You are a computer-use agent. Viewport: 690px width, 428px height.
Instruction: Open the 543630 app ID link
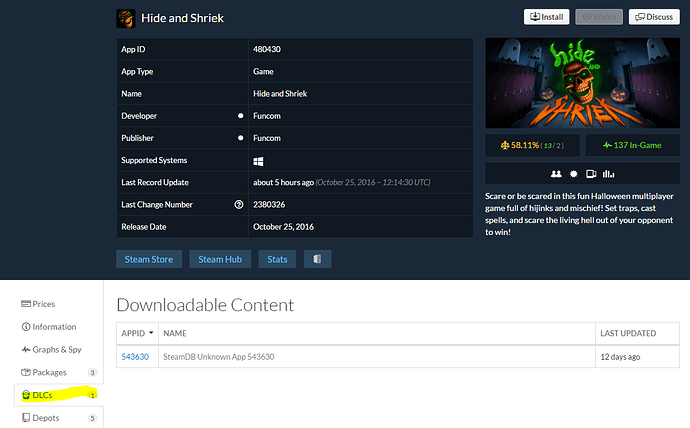(135, 357)
